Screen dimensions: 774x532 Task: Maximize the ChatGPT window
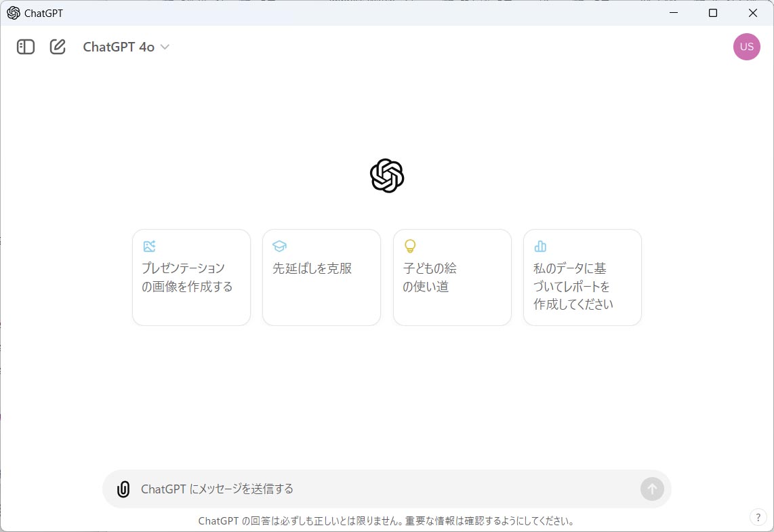pyautogui.click(x=713, y=13)
